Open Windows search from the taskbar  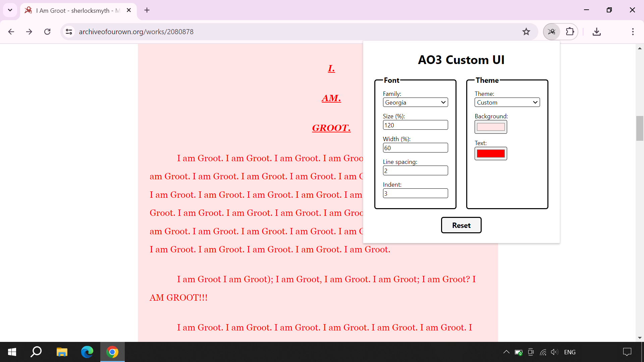click(36, 352)
